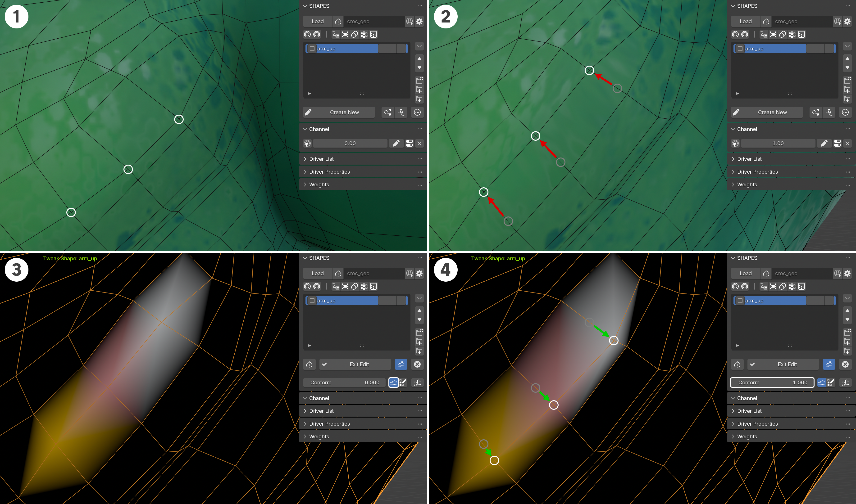Viewport: 856px width, 504px height.
Task: Click the grid-squares icon in top-right panel toolbar
Action: [792, 34]
